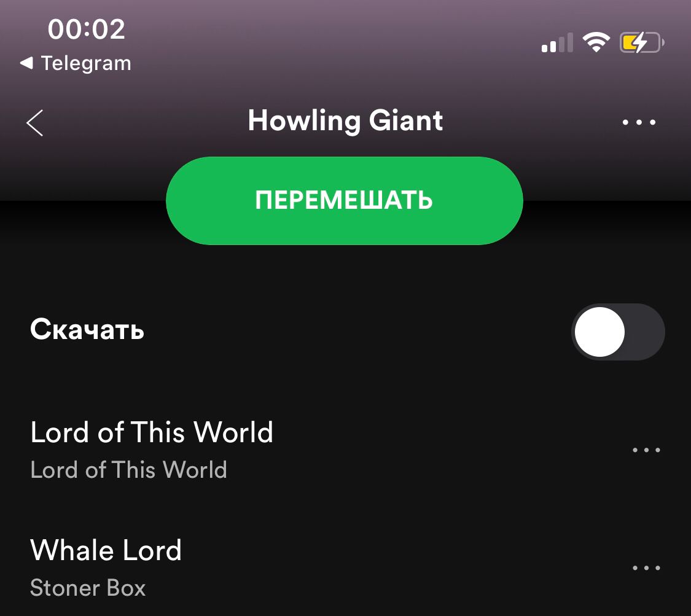Tap the battery charging indicator
The image size is (691, 616).
(642, 43)
